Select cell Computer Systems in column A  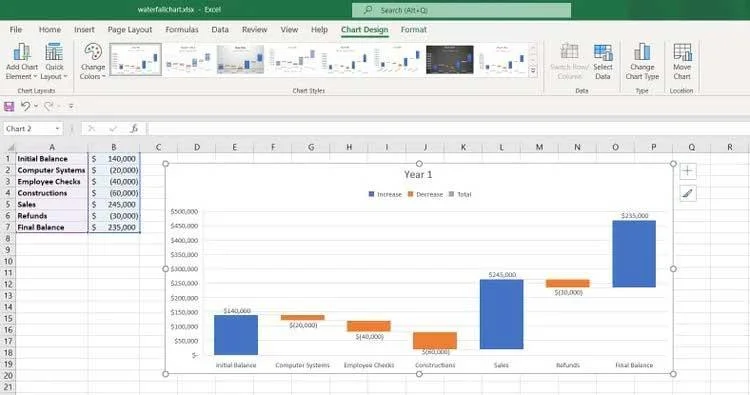(52, 170)
